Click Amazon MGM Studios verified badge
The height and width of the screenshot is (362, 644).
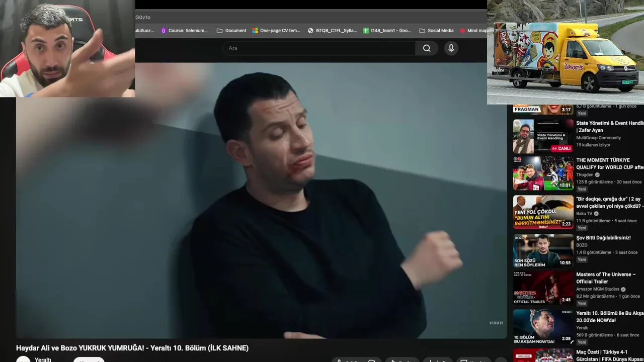pos(623,289)
